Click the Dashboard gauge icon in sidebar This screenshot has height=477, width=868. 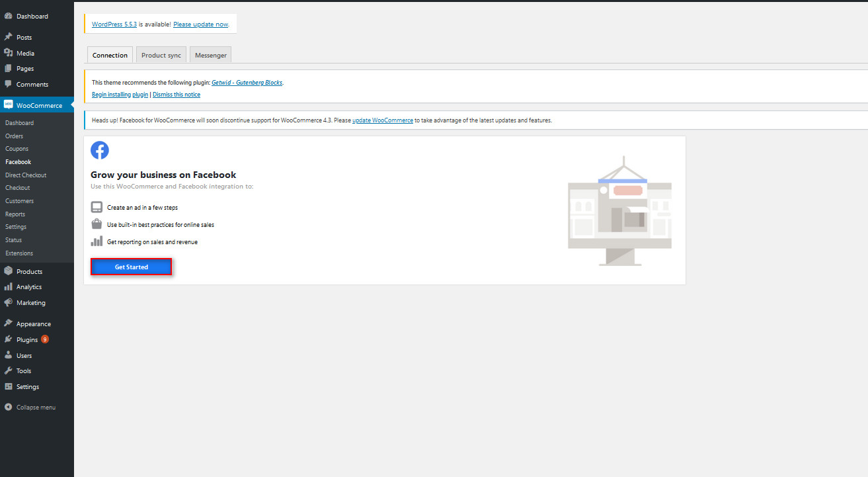(x=8, y=16)
